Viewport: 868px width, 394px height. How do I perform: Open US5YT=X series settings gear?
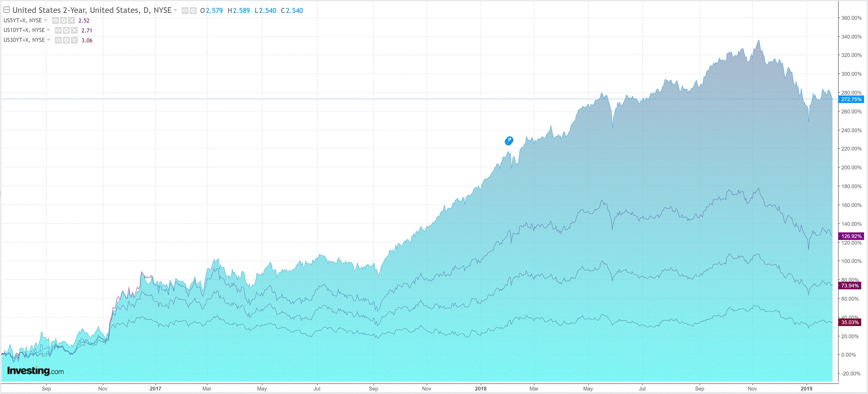click(63, 20)
